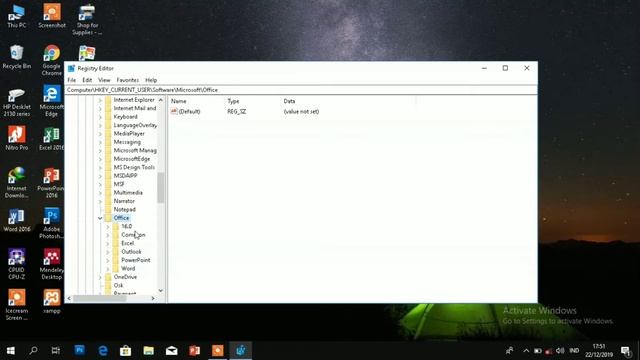Launch Word 2016 desktop shortcut

(x=16, y=220)
